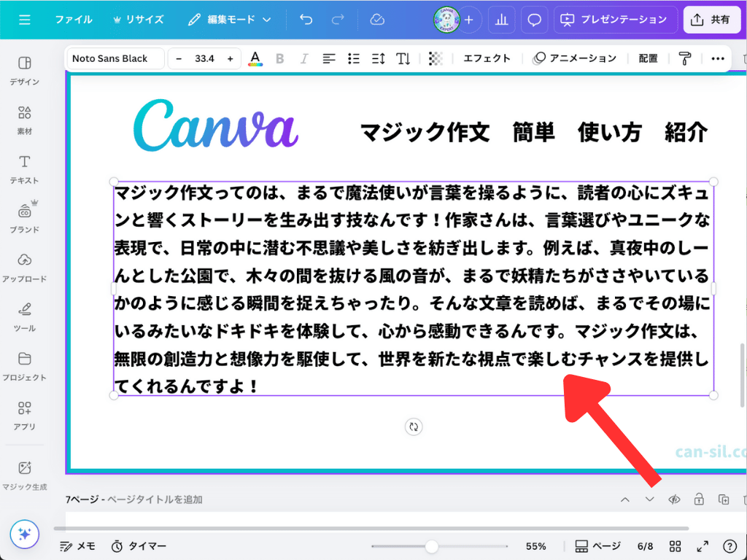Open the アップロード panel
This screenshot has width=747, height=560.
[x=24, y=268]
